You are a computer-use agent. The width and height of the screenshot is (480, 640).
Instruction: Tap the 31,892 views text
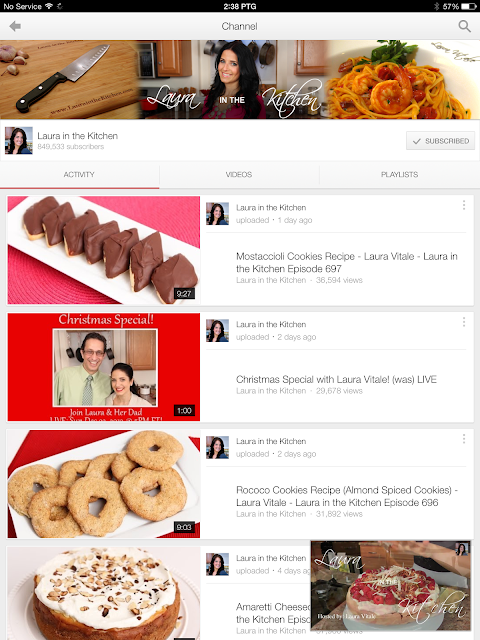point(339,514)
